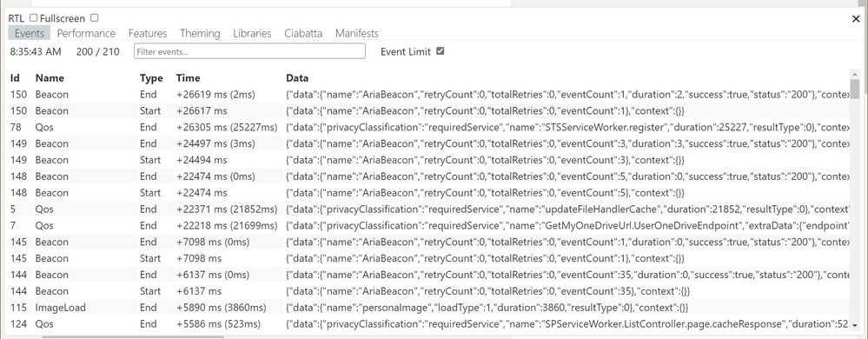Screen dimensions: 868x339
Task: Click the vertical scrollbar thumb
Action: point(855,89)
